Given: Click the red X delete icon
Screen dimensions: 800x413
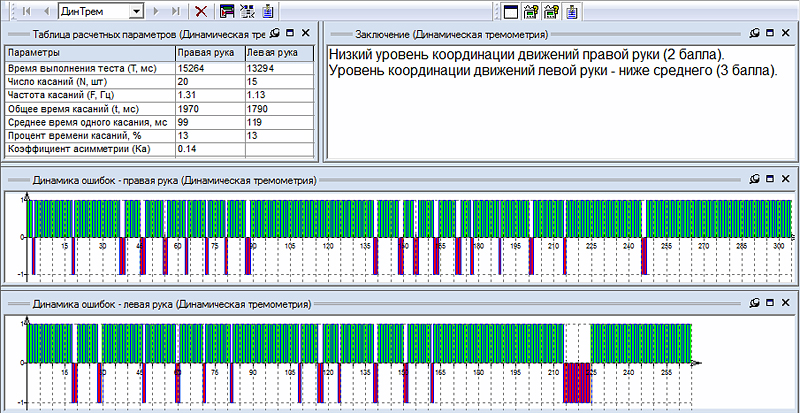Looking at the screenshot, I should 202,11.
